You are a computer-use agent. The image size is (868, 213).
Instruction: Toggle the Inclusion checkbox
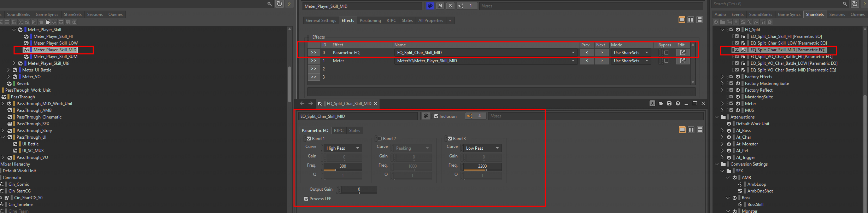(x=436, y=116)
